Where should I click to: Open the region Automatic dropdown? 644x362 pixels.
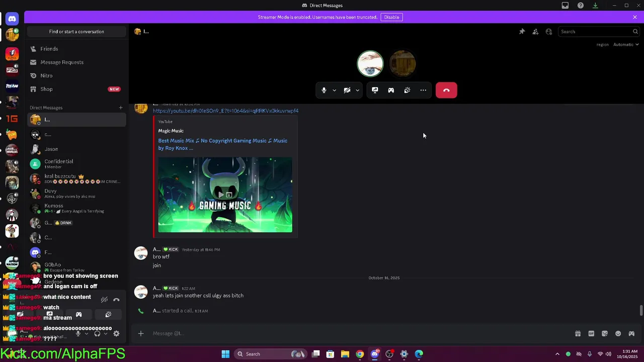[x=625, y=44]
